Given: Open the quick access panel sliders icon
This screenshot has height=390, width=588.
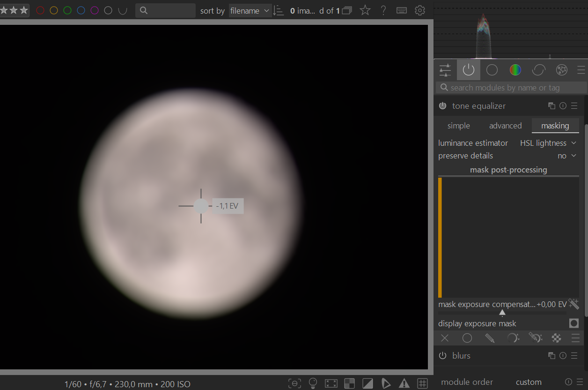Looking at the screenshot, I should (x=445, y=70).
